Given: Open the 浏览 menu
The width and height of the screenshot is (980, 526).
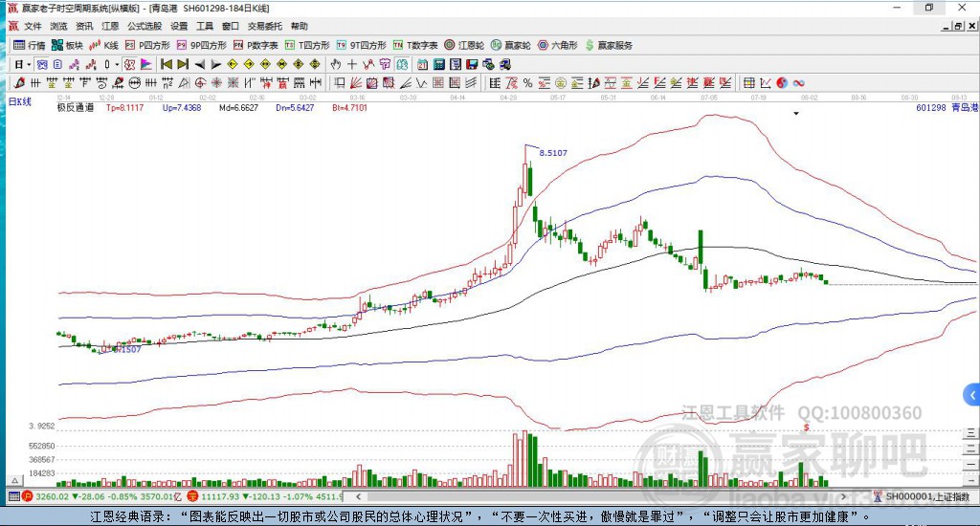Looking at the screenshot, I should pos(58,26).
